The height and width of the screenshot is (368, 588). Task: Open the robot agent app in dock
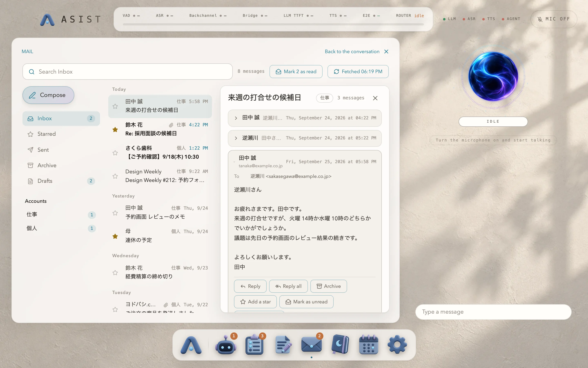coord(226,345)
